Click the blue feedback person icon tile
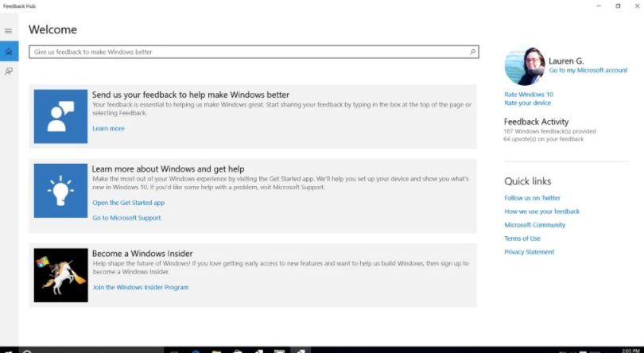Viewport: 644px width, 353px height. [60, 116]
